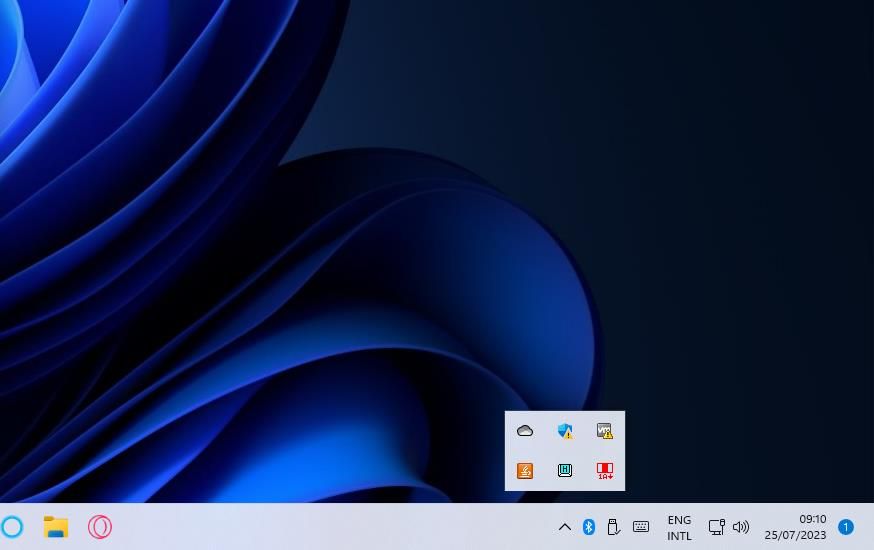Open the touch keyboard from taskbar
This screenshot has height=550, width=874.
tap(641, 527)
